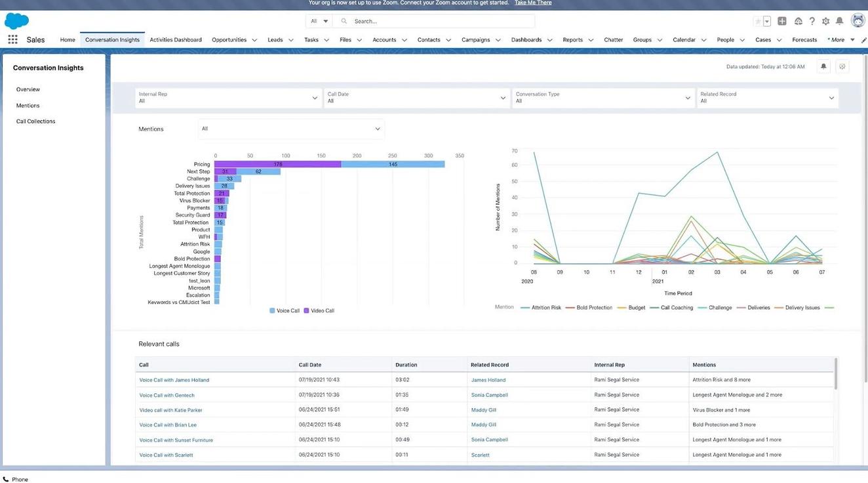Viewport: 868px width, 483px height.
Task: Open the Mentions selector dropdown
Action: coord(291,129)
